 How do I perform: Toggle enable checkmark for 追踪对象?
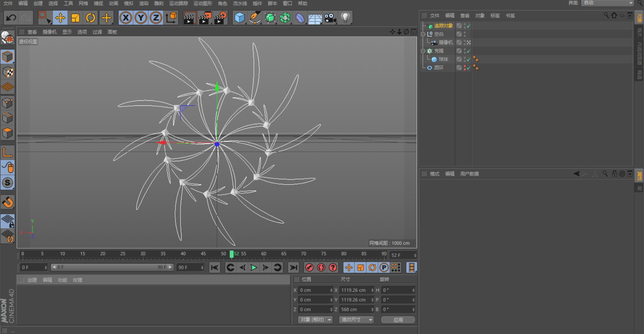(469, 26)
